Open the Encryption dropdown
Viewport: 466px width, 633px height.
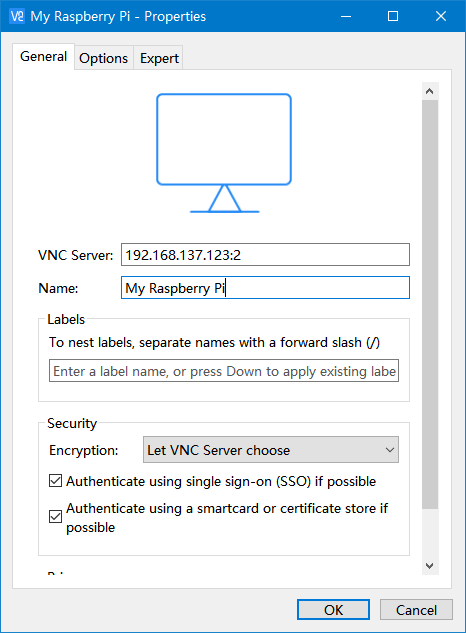[271, 450]
